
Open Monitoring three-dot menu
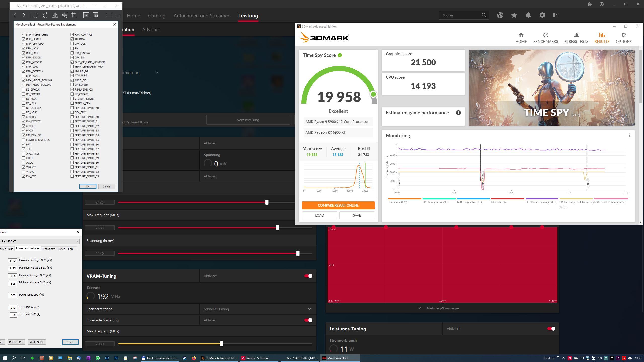click(x=630, y=135)
